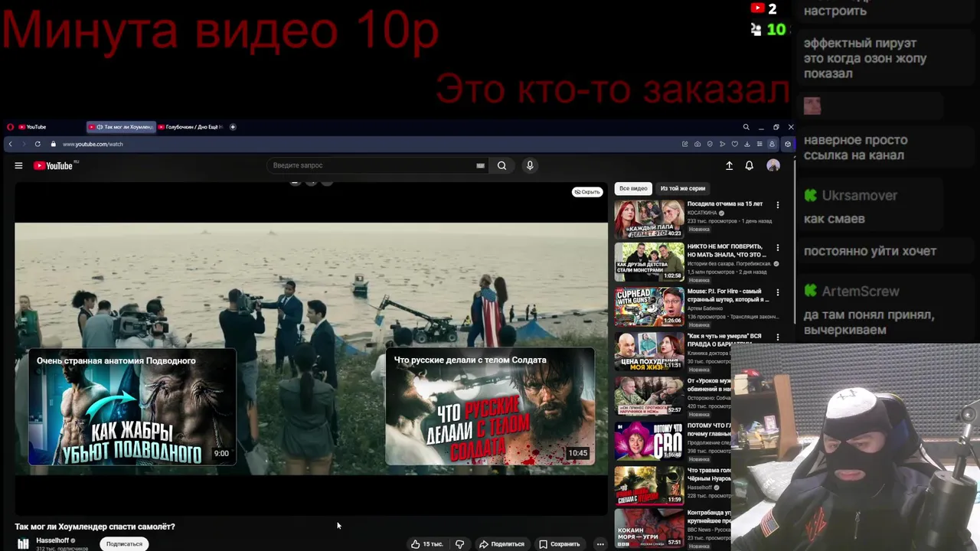Open browser tab search magnifier
Screen dimensions: 980x551
pyautogui.click(x=746, y=127)
